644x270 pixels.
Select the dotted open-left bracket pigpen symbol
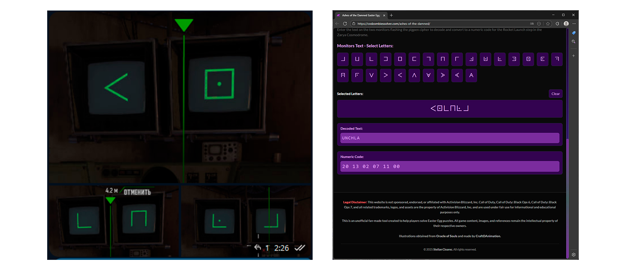(x=514, y=59)
